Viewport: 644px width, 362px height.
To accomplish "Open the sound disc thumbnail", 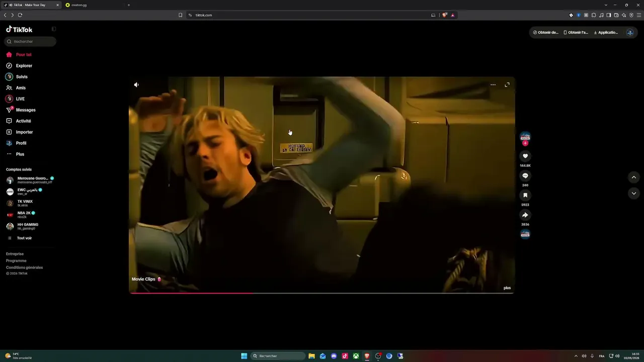I will [x=525, y=234].
